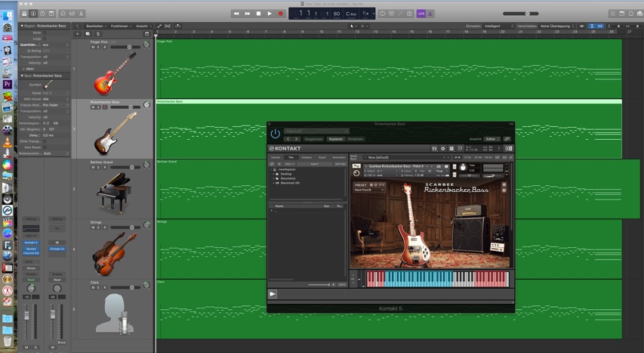The height and width of the screenshot is (353, 644).
Task: Open the Bearbeiten menu in tracks area
Action: tap(96, 26)
